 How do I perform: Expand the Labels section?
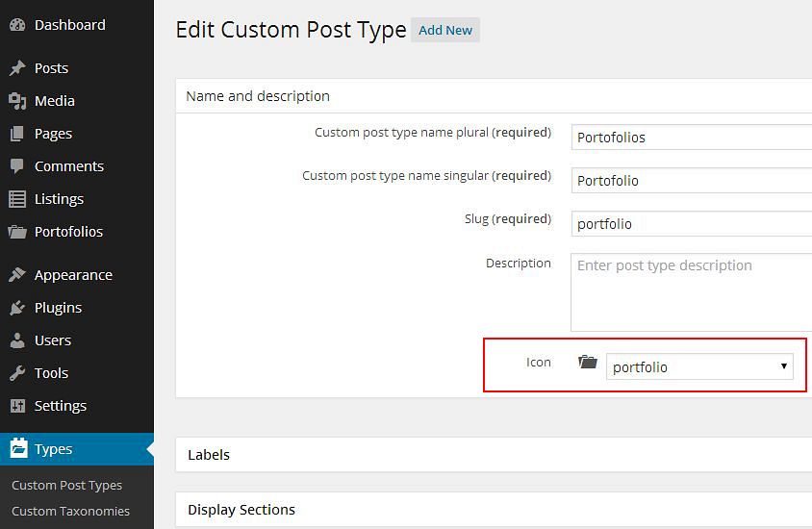(x=494, y=455)
